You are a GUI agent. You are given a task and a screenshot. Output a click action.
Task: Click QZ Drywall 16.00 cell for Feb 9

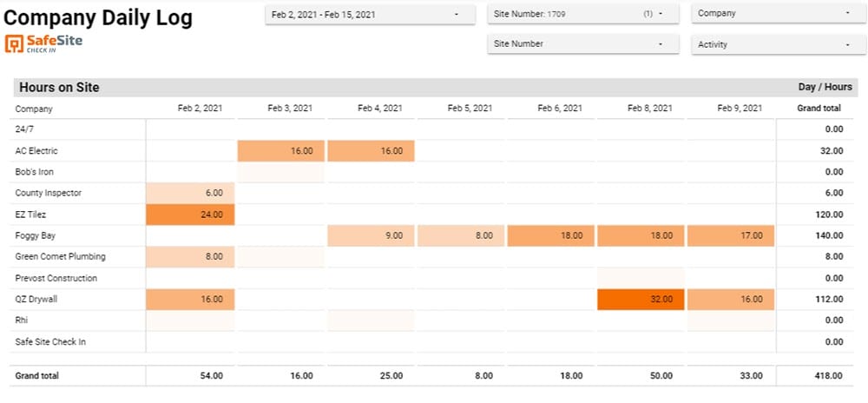coord(731,300)
